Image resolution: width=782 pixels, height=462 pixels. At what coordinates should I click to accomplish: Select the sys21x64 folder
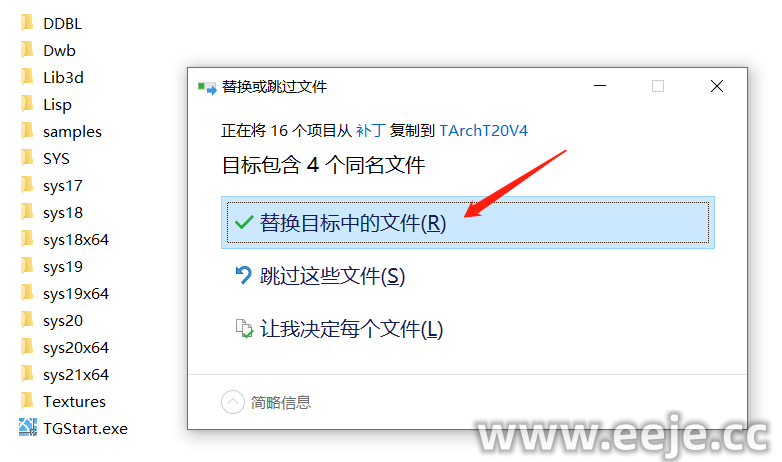pos(65,374)
